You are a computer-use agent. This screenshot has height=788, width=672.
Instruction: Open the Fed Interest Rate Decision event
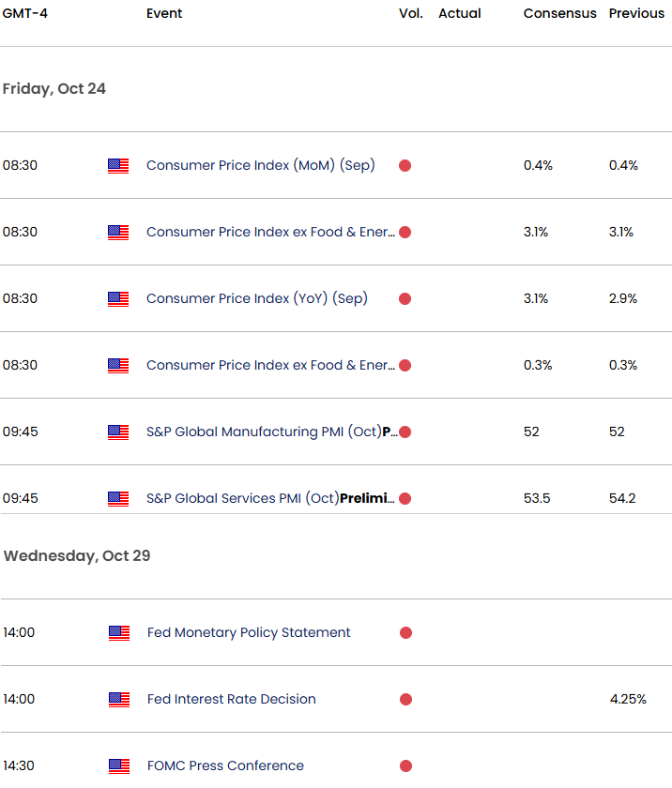pyautogui.click(x=231, y=700)
